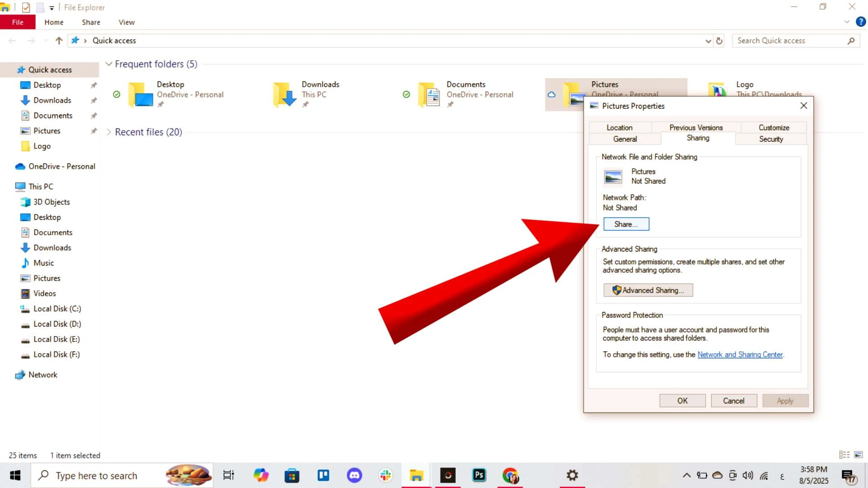Switch to the Security tab
This screenshot has width=868, height=488.
pyautogui.click(x=771, y=139)
